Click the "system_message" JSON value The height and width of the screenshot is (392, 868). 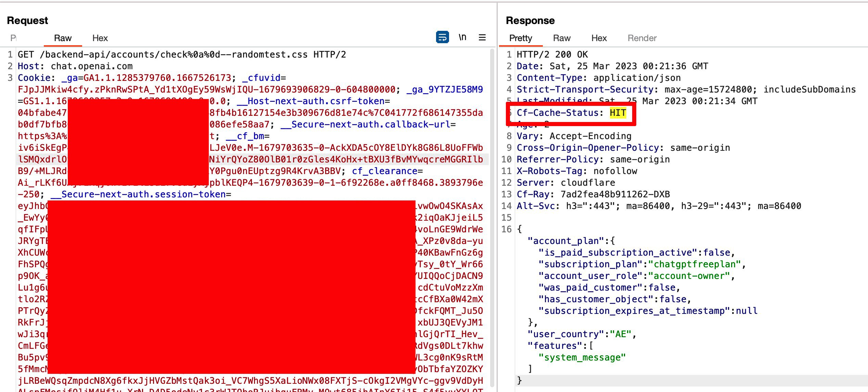[x=582, y=357]
